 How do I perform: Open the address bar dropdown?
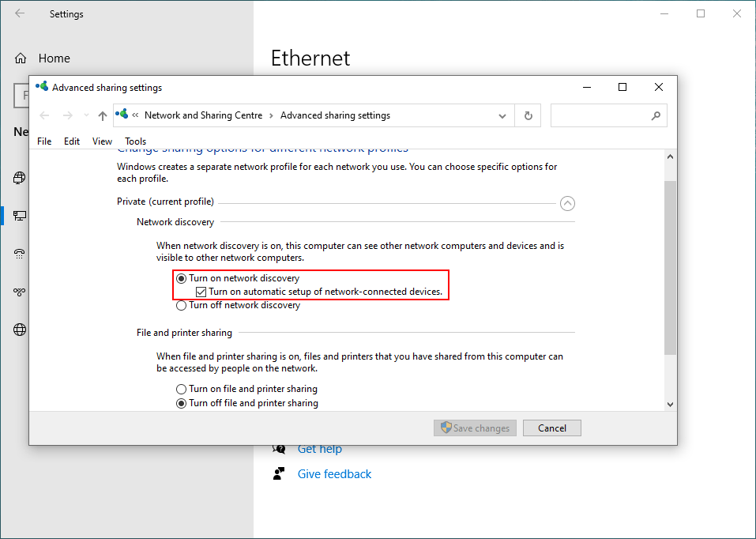coord(502,115)
